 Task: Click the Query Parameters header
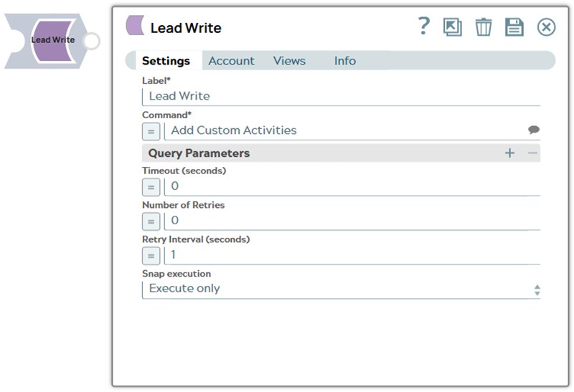[x=342, y=153]
